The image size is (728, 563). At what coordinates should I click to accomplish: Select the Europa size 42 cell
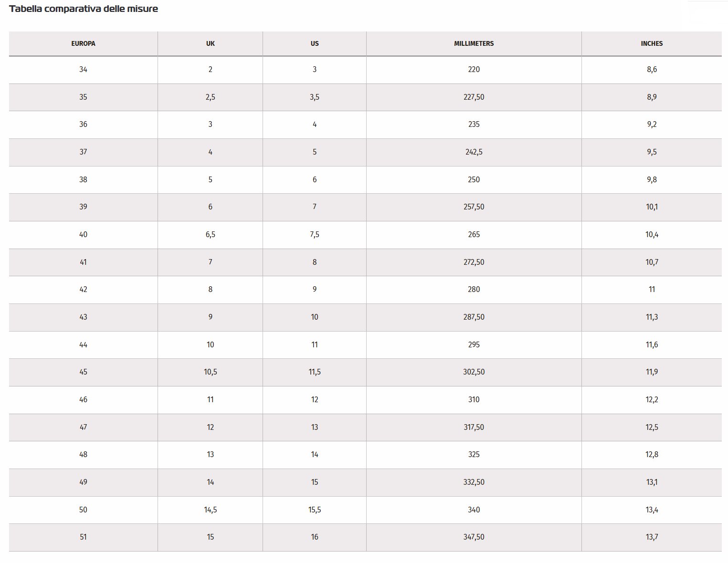(x=83, y=290)
